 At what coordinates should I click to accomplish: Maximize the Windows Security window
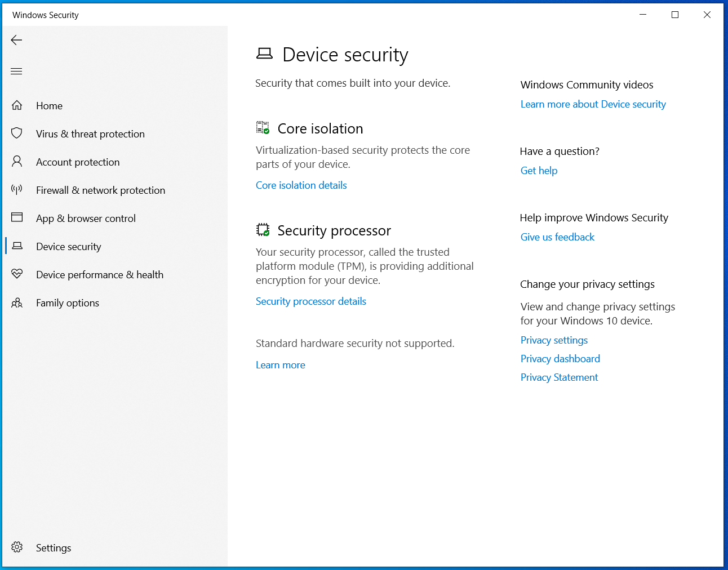tap(675, 15)
